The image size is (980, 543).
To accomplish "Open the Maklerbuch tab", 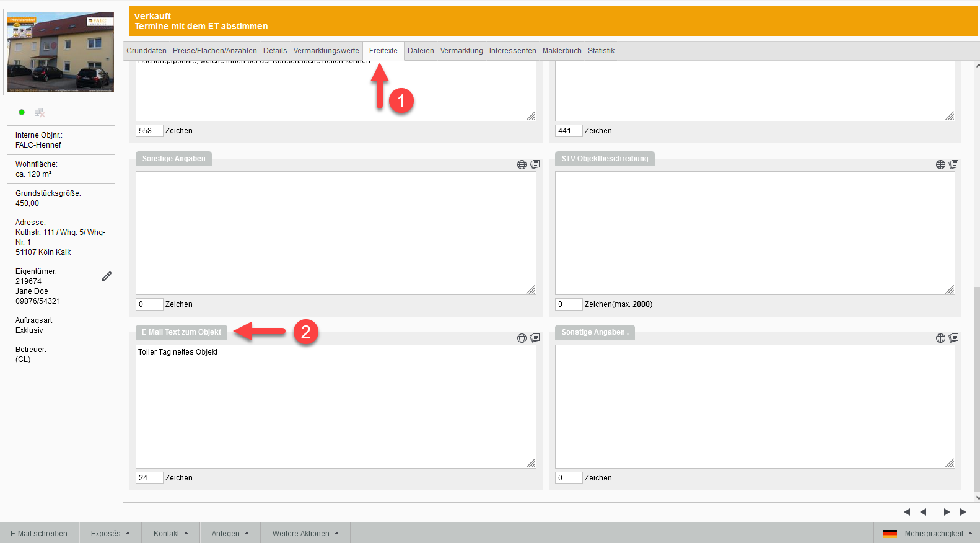I will tap(562, 51).
